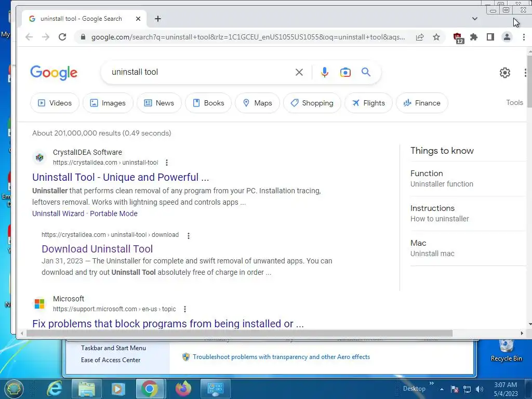Clear the search box with the X
Image resolution: width=532 pixels, height=399 pixels.
tap(299, 72)
